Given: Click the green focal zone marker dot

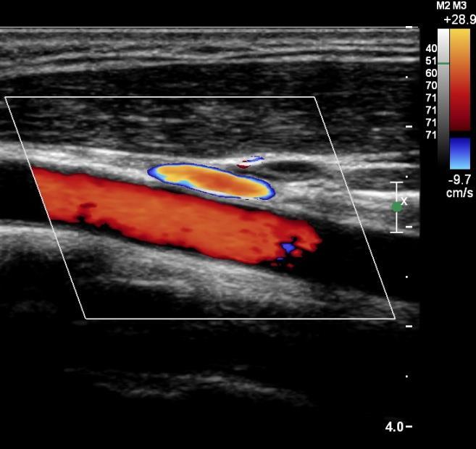Looking at the screenshot, I should coord(396,207).
